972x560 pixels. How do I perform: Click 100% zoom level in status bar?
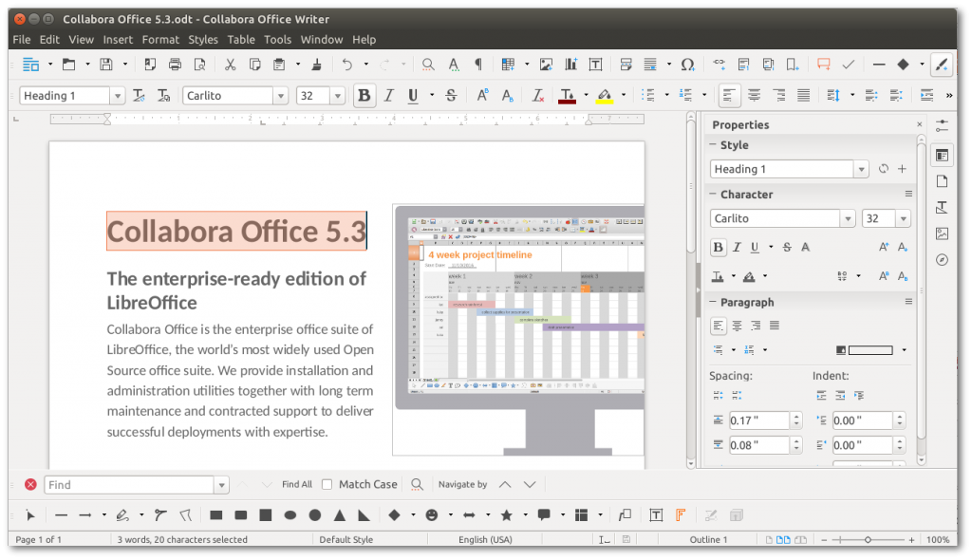[x=938, y=539]
